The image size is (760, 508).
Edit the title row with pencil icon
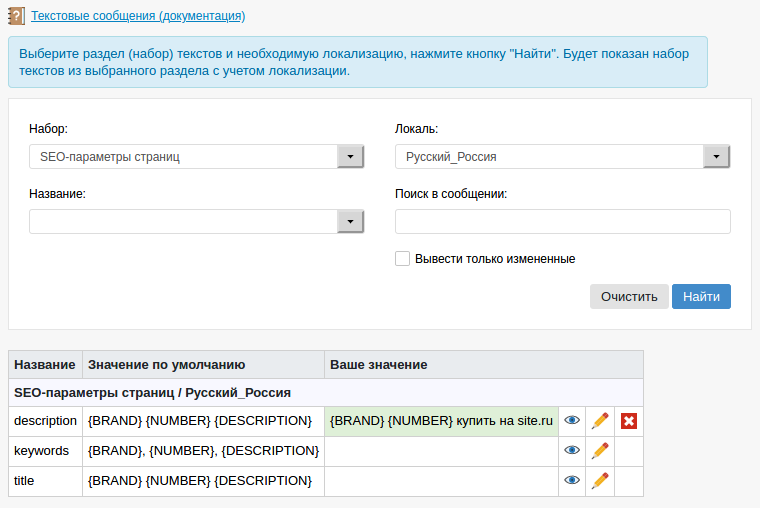coord(600,481)
